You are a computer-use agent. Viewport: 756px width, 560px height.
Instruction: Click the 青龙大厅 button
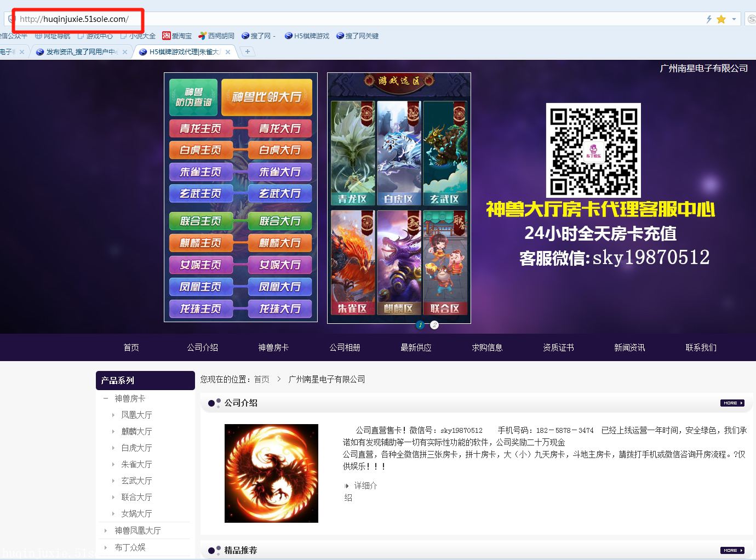pyautogui.click(x=280, y=128)
